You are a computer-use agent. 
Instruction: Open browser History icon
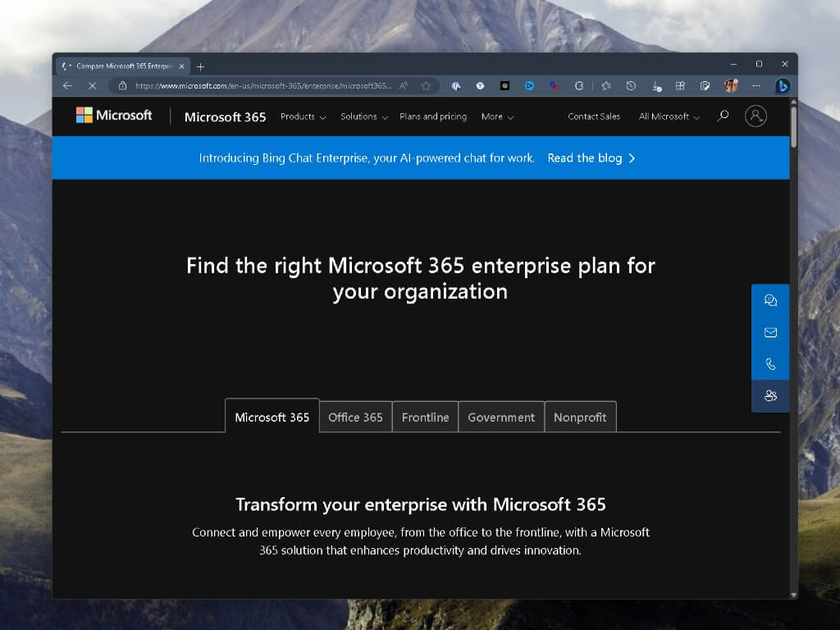[x=631, y=85]
